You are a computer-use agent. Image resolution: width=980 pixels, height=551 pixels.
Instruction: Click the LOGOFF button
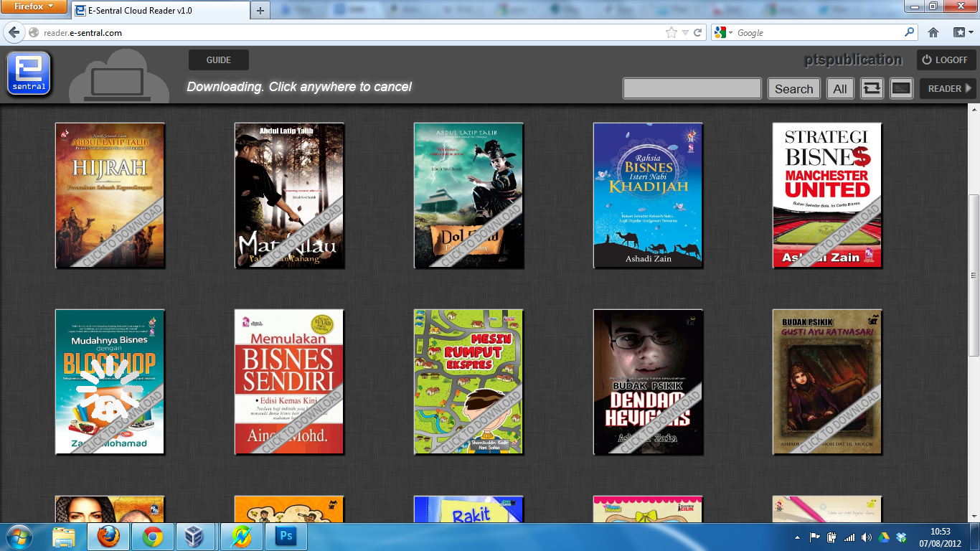[946, 60]
